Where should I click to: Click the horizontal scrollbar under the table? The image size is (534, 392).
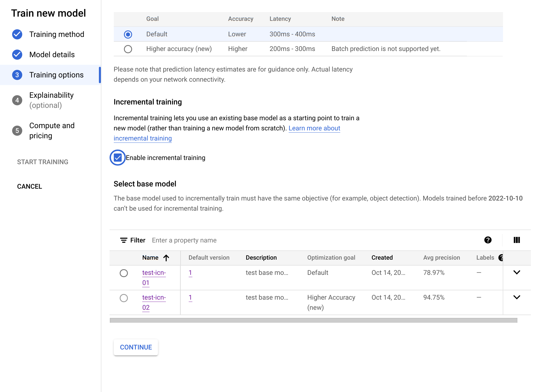pyautogui.click(x=313, y=320)
